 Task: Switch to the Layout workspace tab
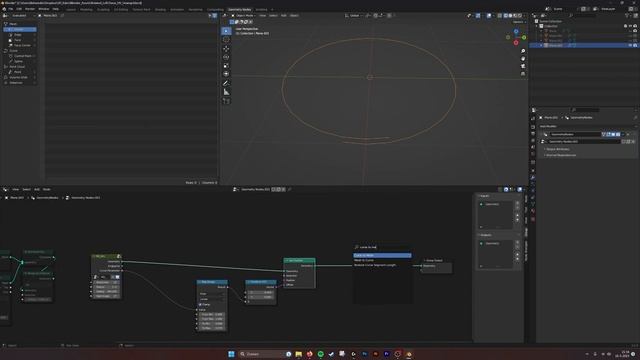click(x=71, y=9)
